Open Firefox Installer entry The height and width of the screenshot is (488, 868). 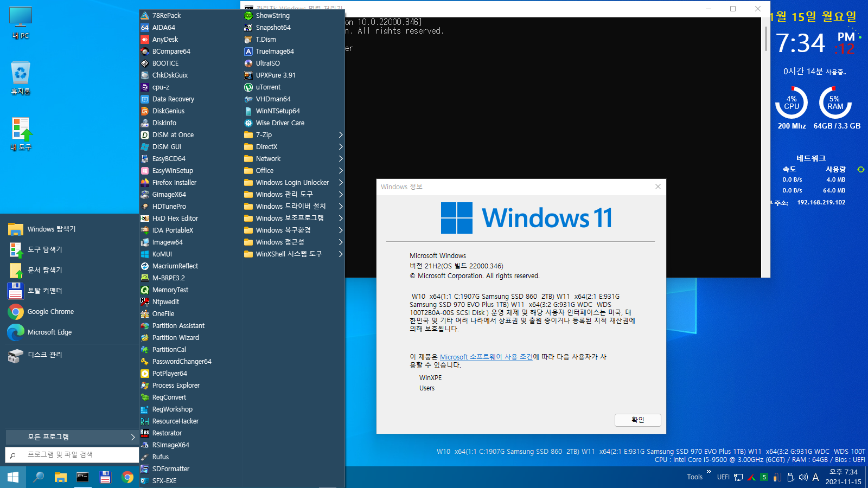click(x=174, y=183)
